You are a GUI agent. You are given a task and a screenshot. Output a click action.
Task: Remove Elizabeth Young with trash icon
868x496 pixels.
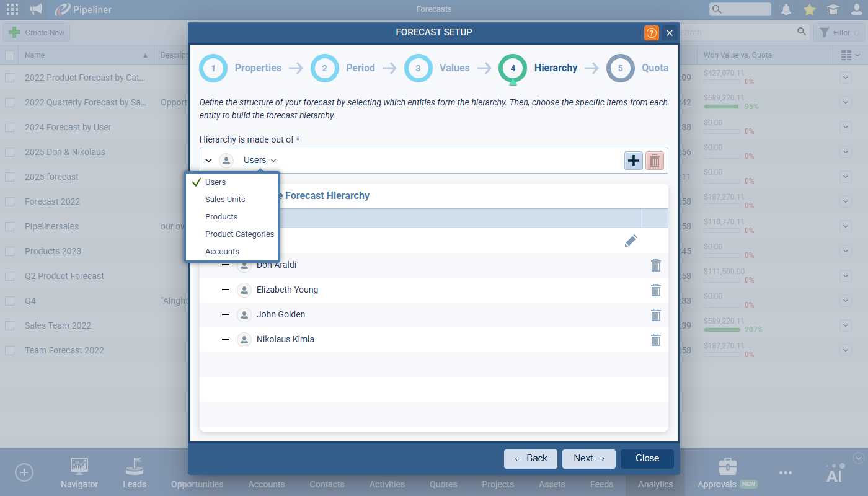[x=655, y=290]
